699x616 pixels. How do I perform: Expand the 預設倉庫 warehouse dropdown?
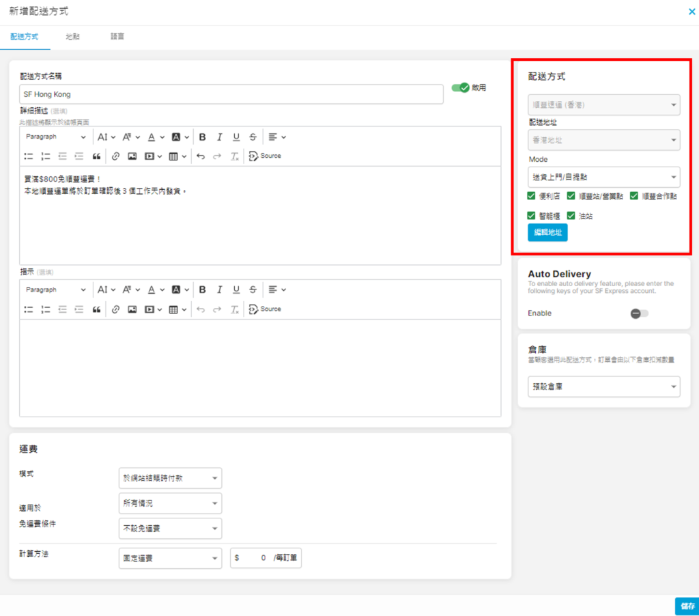(x=603, y=387)
